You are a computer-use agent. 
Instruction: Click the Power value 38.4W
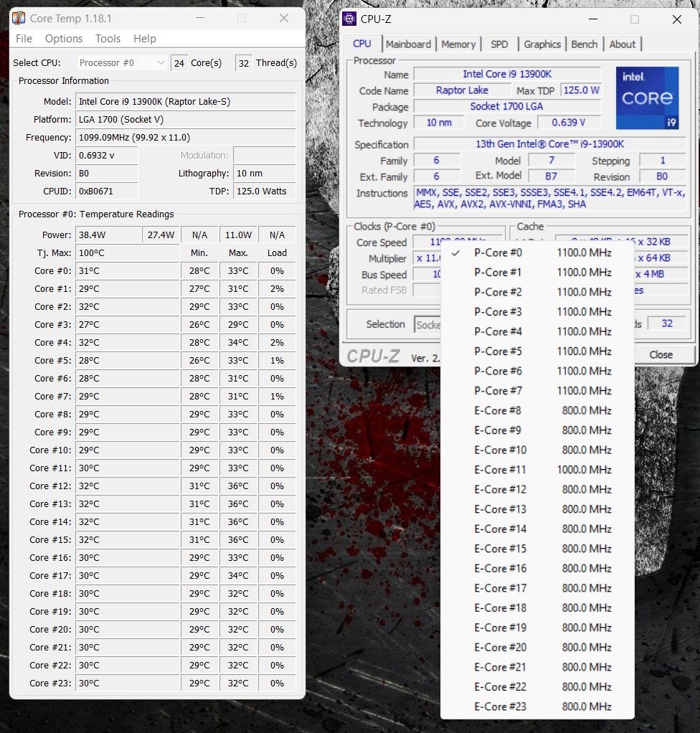pyautogui.click(x=108, y=235)
